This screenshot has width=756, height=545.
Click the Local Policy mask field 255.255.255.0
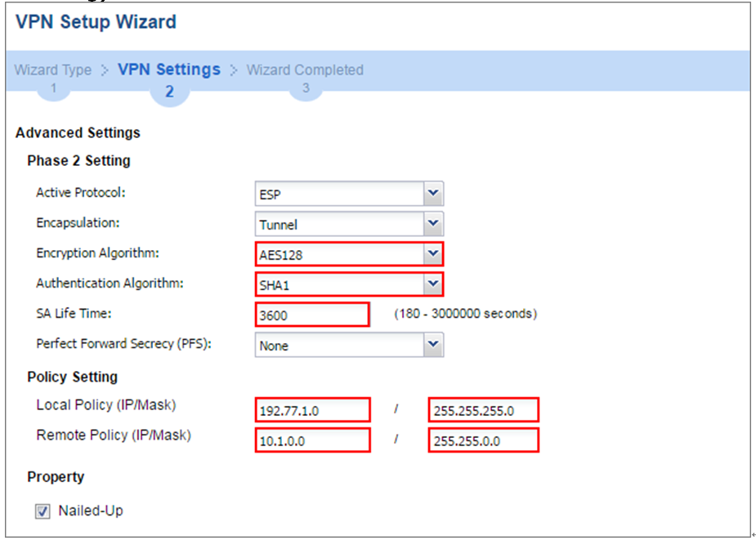(484, 410)
